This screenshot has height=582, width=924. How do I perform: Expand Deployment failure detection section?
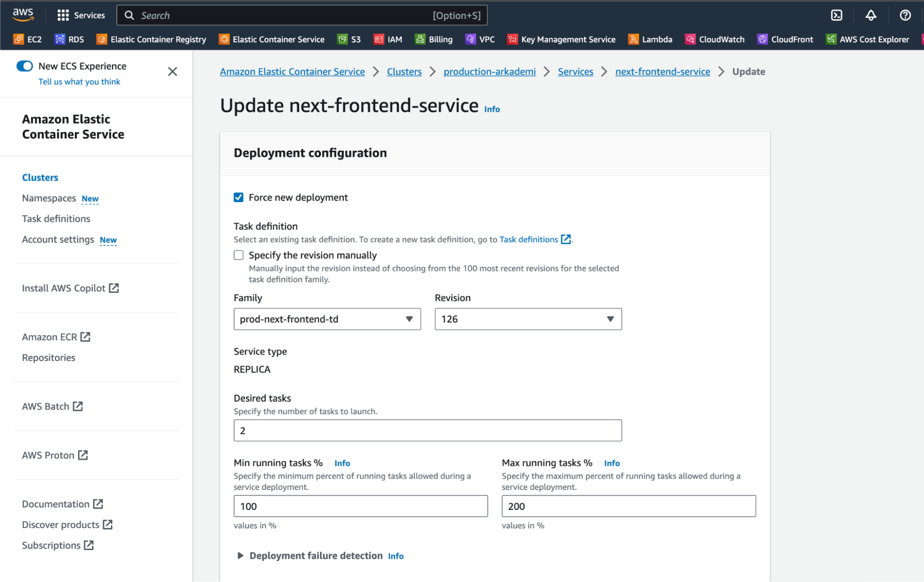(316, 556)
